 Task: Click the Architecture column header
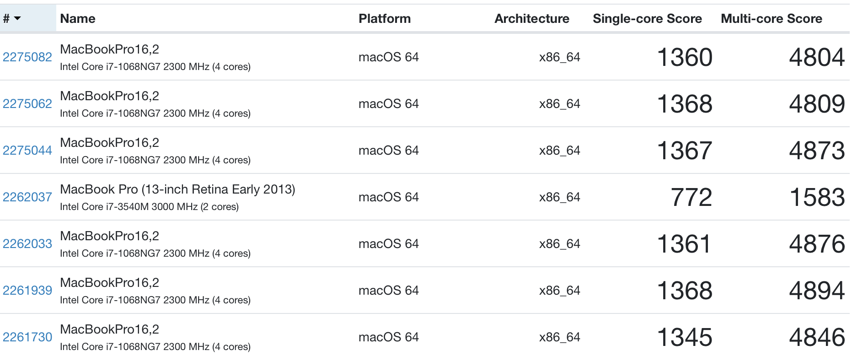click(531, 18)
